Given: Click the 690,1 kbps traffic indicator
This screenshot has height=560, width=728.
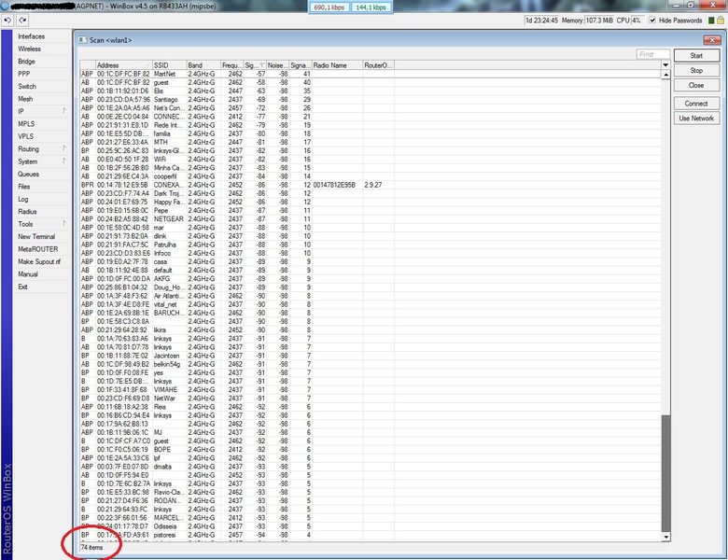Looking at the screenshot, I should (x=329, y=7).
